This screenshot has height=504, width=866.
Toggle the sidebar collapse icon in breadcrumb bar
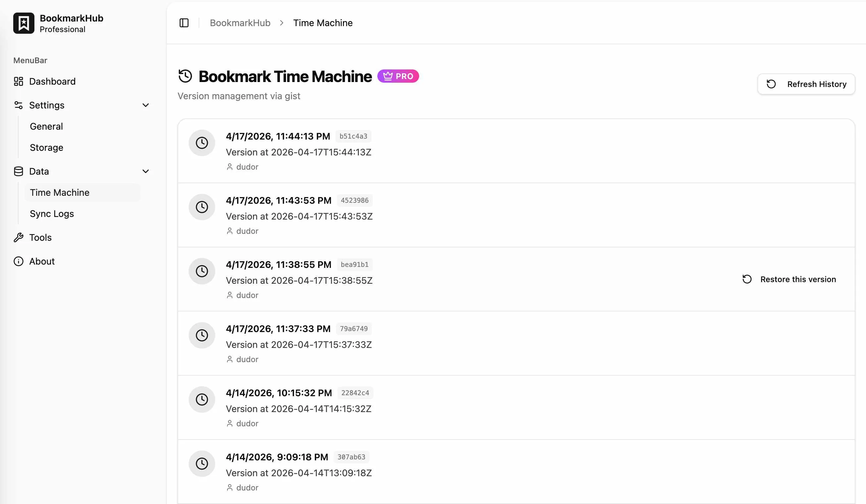click(x=184, y=23)
